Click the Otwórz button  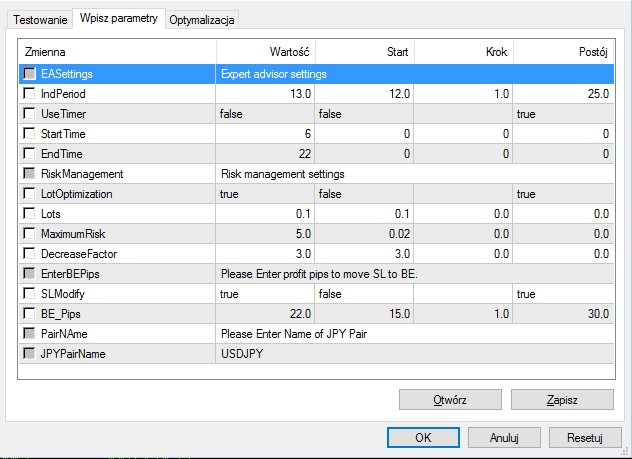[450, 399]
